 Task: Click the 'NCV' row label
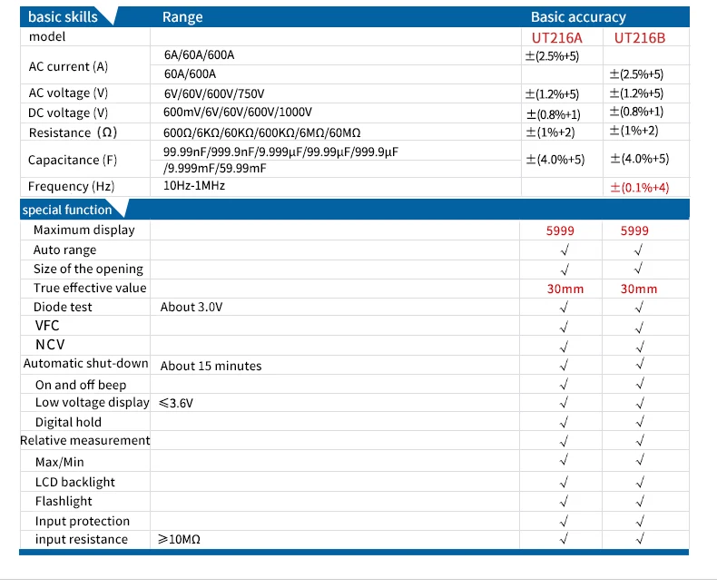pyautogui.click(x=50, y=344)
